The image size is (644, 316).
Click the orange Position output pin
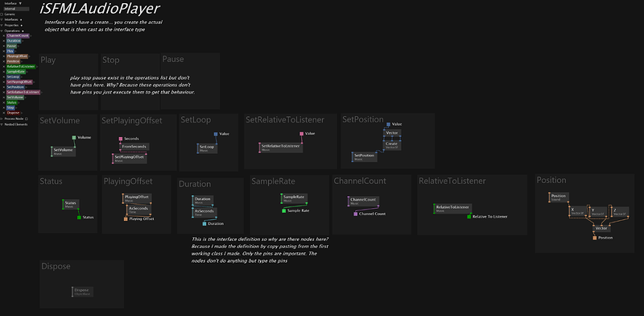(x=594, y=238)
